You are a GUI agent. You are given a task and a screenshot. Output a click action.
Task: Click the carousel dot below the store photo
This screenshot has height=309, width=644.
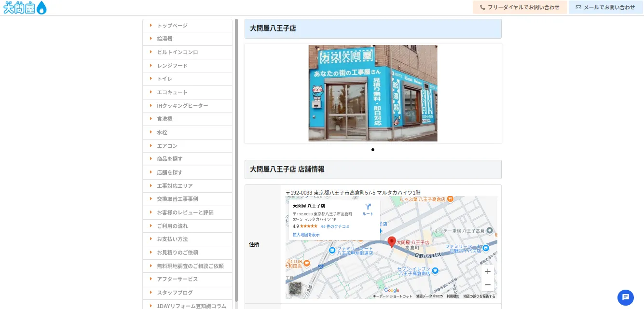point(373,150)
